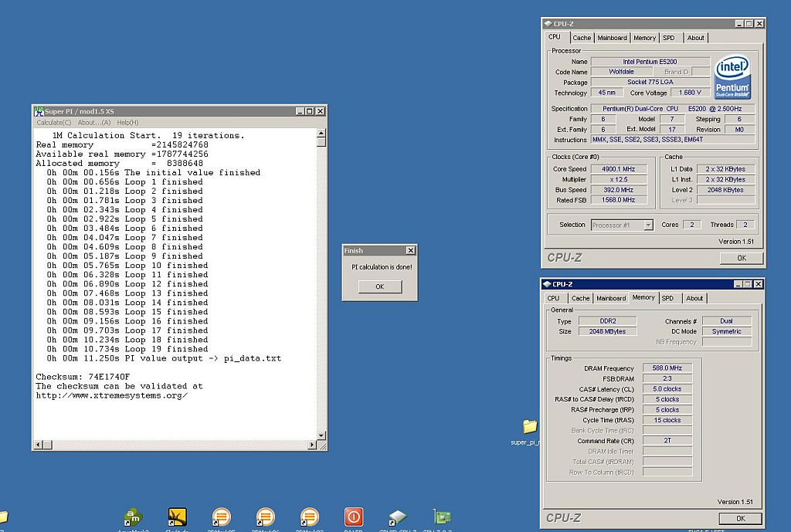Viewport: 791px width, 532px height.
Task: Click the Core Speed 4900.1 MHz field
Action: [619, 169]
